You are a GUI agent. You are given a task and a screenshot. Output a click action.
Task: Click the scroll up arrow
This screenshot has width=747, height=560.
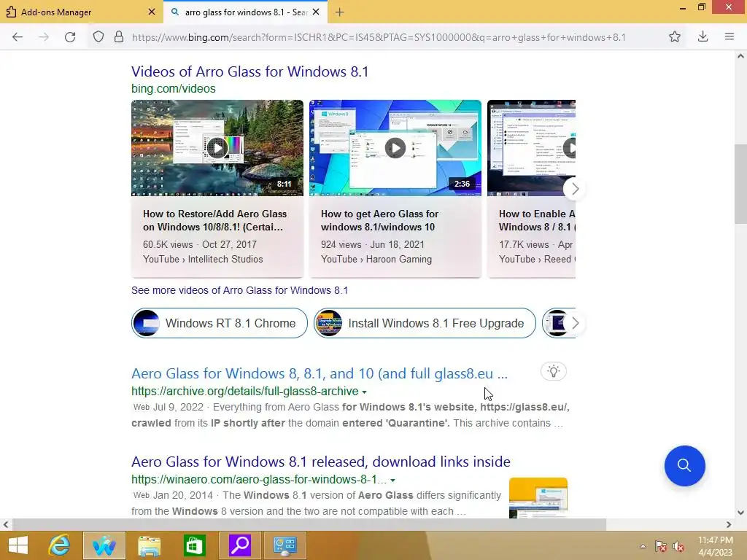click(740, 56)
